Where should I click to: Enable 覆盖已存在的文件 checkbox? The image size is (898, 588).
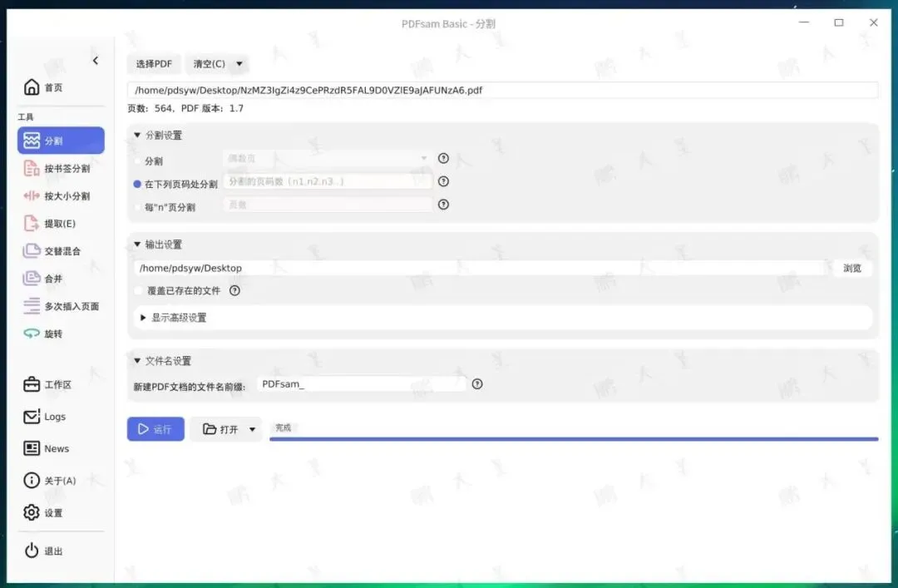click(139, 290)
